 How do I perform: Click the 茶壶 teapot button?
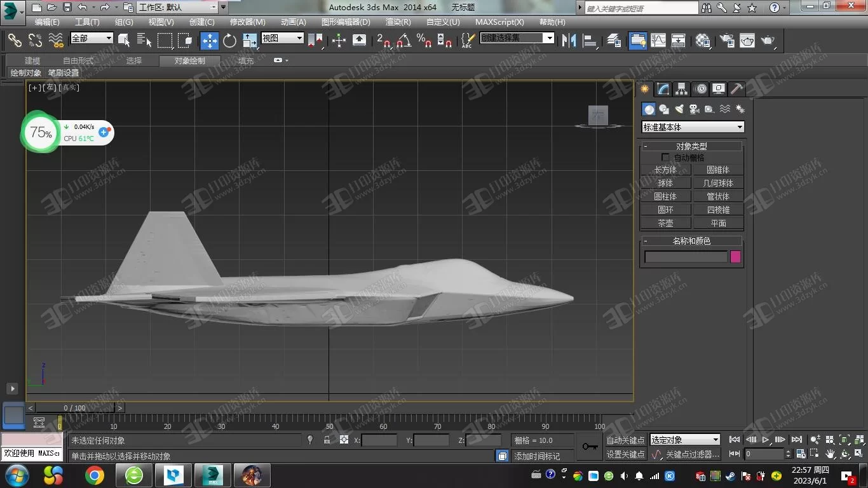[x=665, y=223]
